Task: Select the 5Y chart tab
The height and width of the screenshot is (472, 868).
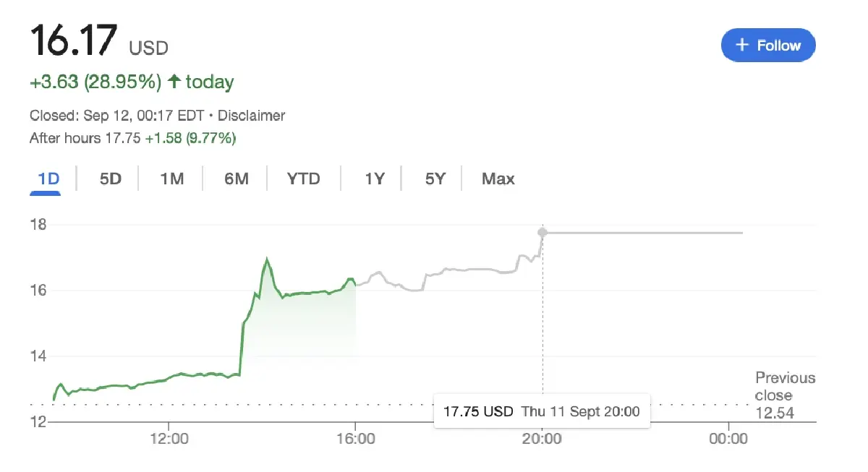Action: tap(435, 179)
